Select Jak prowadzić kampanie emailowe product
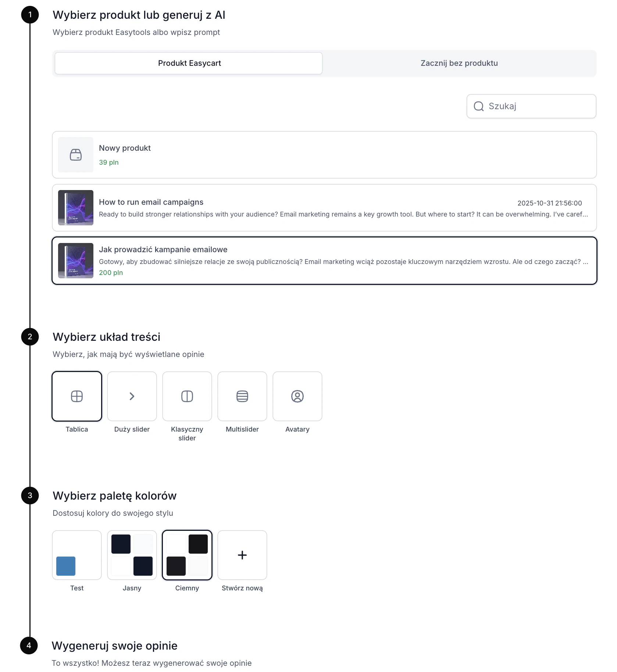The width and height of the screenshot is (617, 672). (x=324, y=261)
